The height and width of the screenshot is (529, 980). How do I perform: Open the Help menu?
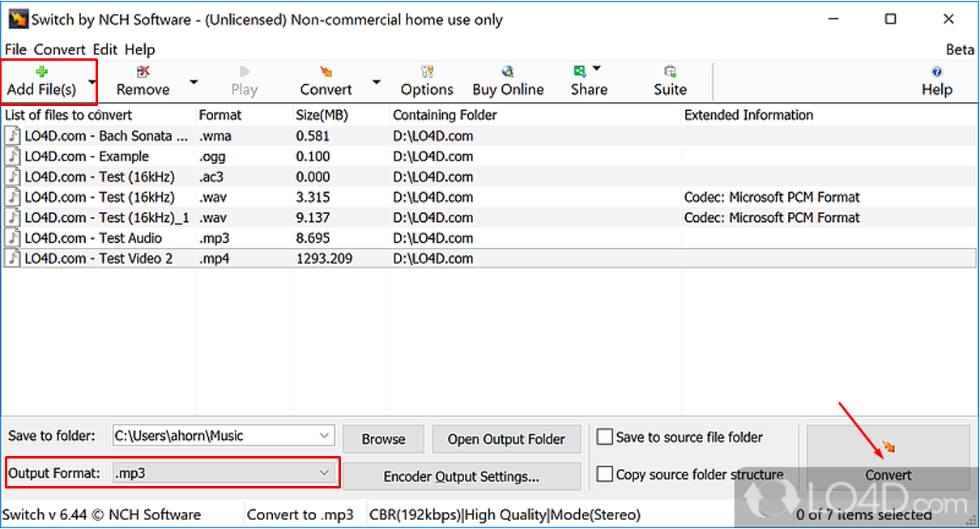coord(140,49)
